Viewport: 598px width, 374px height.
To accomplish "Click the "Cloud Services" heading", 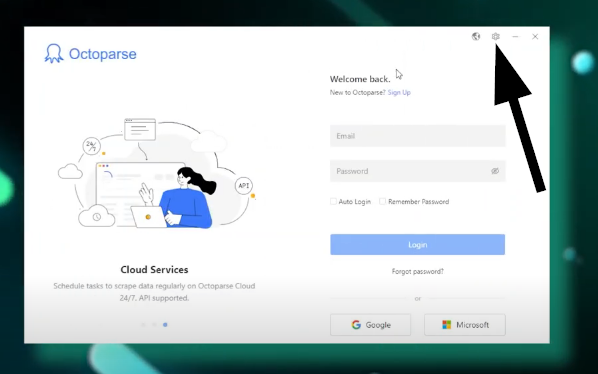I will (154, 270).
